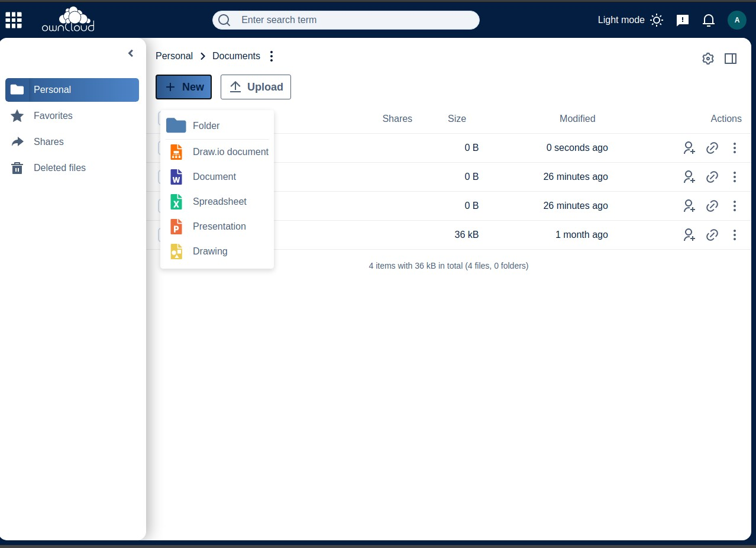Click the Shares arrow icon
This screenshot has width=756, height=548.
pyautogui.click(x=17, y=142)
